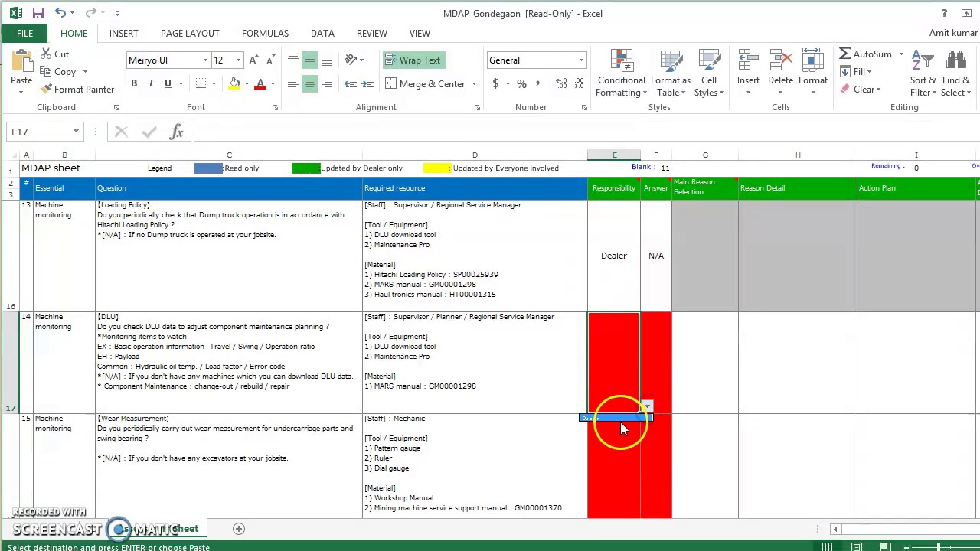Toggle Italic formatting
The image size is (980, 551).
coord(151,83)
